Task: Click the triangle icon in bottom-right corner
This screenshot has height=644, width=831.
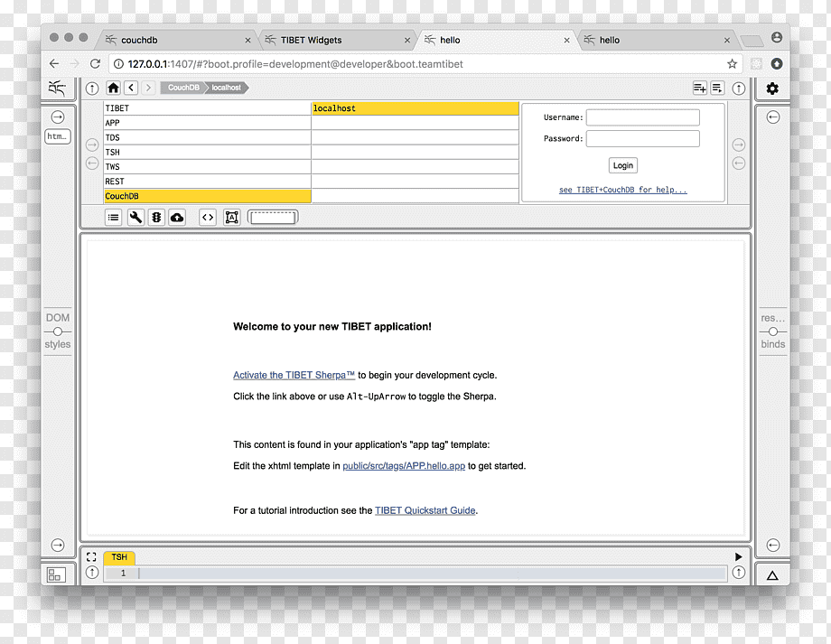Action: pyautogui.click(x=772, y=575)
